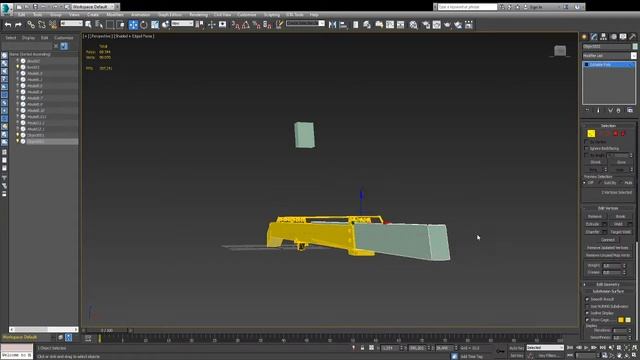Click the first Show Cage color swatch
The height and width of the screenshot is (360, 640).
point(620,320)
